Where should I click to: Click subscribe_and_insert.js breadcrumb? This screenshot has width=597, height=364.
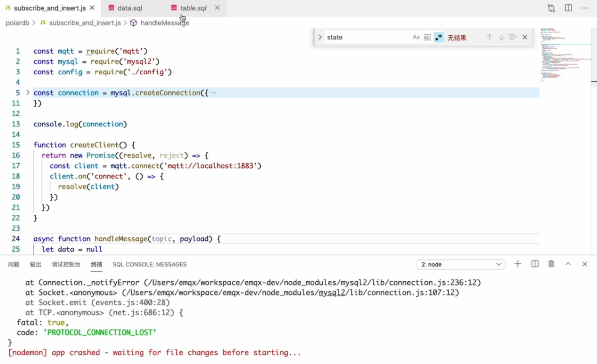pyautogui.click(x=85, y=23)
